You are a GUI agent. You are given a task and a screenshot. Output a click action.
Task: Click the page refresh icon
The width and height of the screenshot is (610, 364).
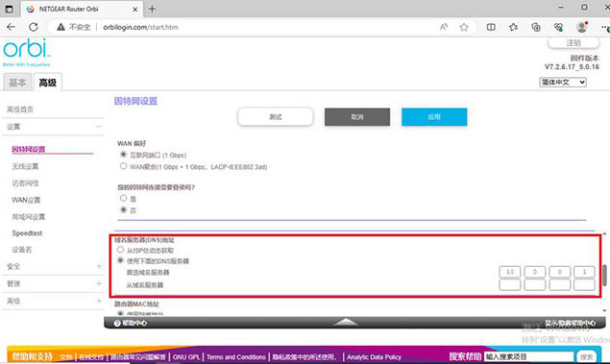34,27
